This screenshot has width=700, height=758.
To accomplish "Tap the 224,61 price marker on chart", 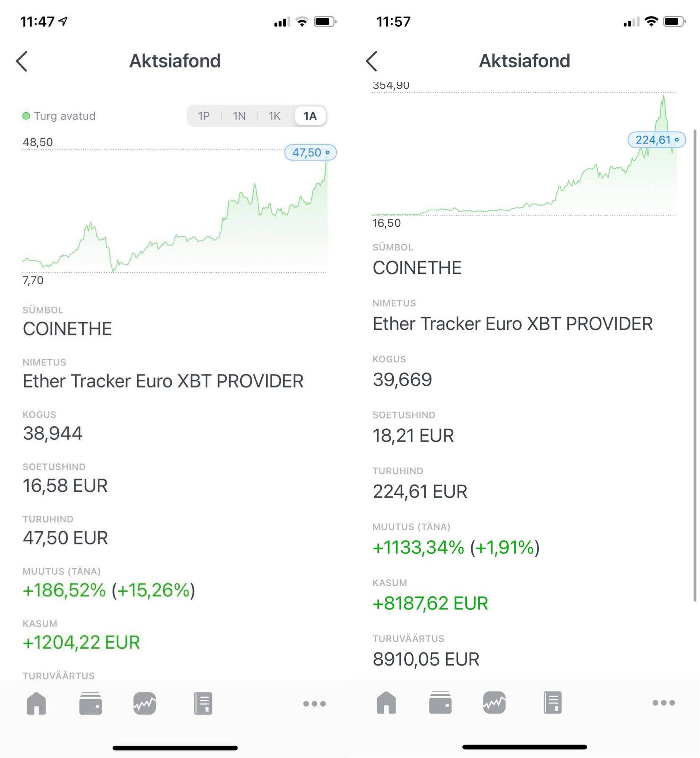I will 657,140.
